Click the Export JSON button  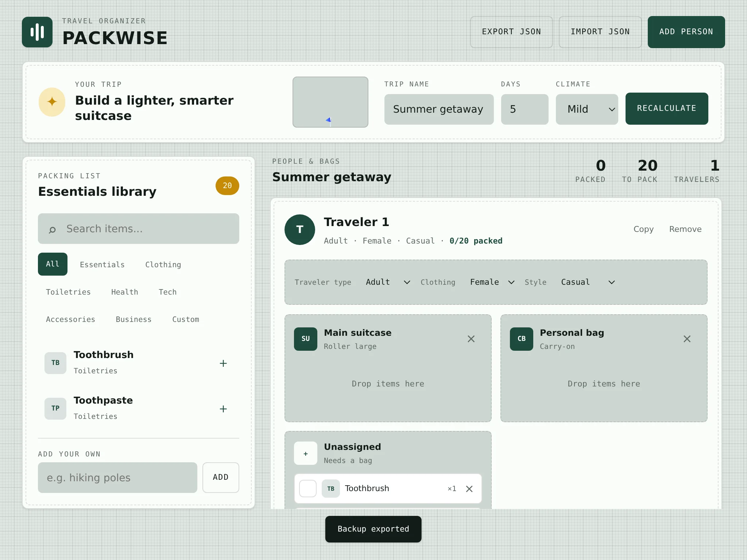(x=511, y=32)
